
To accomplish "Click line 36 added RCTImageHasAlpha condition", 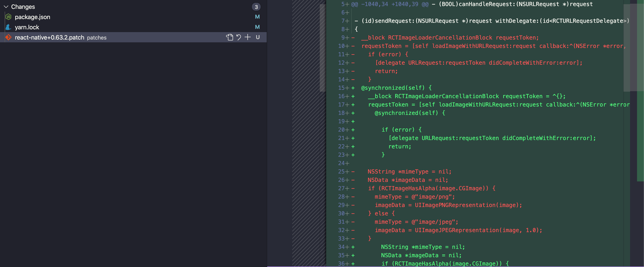I will click(x=445, y=264).
